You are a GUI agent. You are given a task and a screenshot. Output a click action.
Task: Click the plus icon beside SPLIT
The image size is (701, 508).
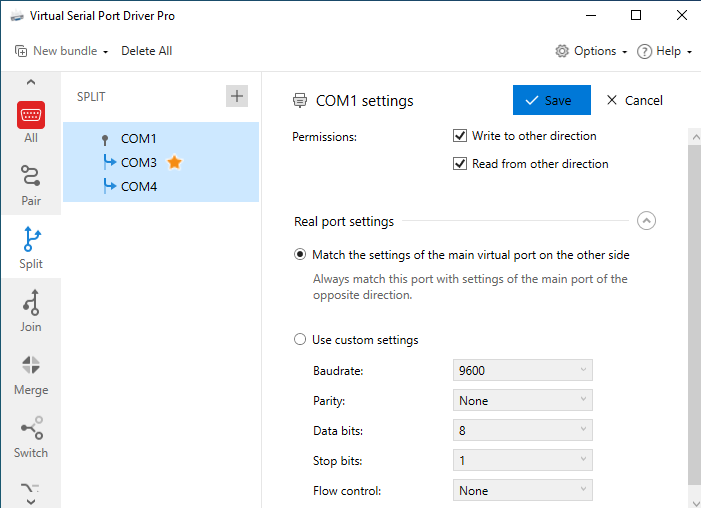pos(236,96)
